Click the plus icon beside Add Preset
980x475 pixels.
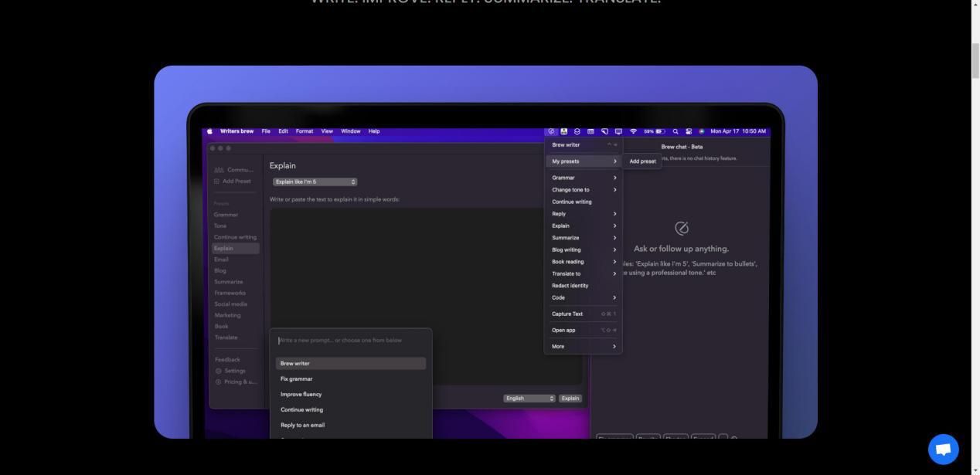coord(217,182)
